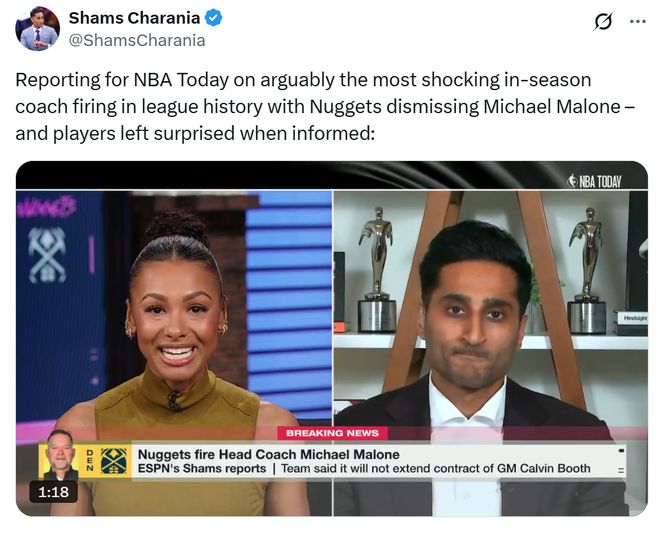
Task: Click the DEN team abbreviation label
Action: [89, 461]
